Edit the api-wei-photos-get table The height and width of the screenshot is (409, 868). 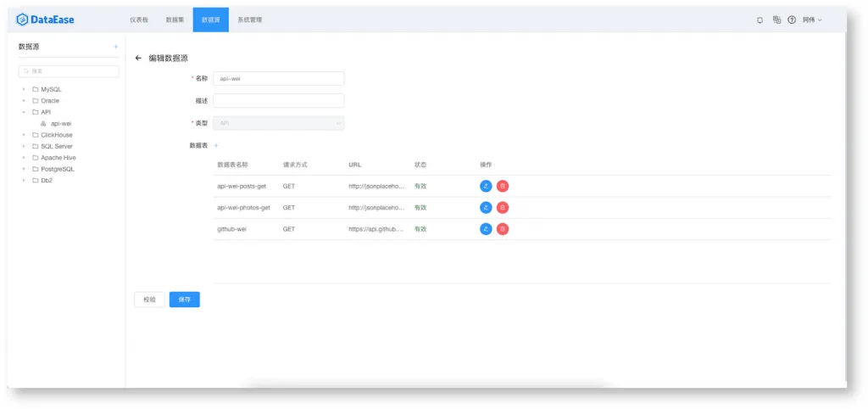click(x=486, y=207)
